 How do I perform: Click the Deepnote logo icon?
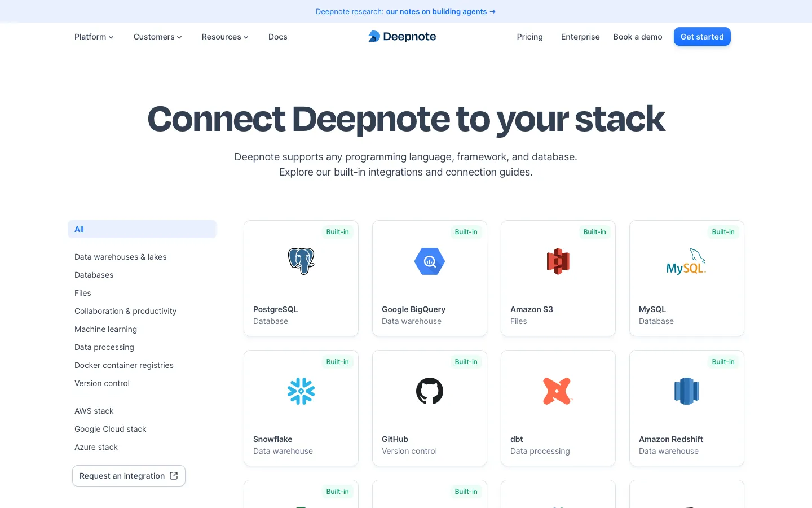tap(374, 36)
